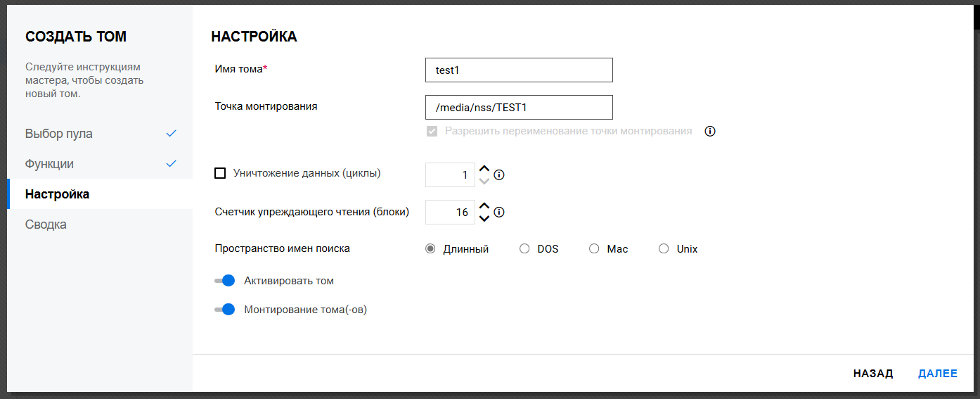Increase read-ahead block count with up arrow

pos(484,206)
